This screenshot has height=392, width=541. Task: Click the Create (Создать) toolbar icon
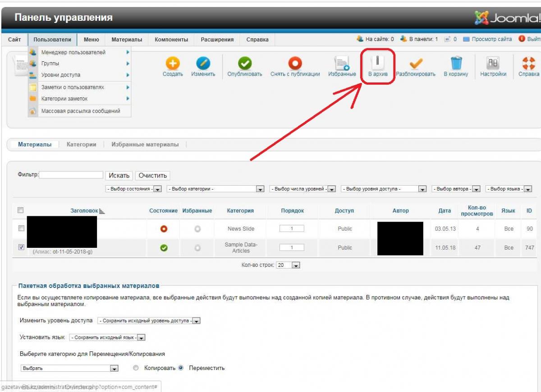(173, 64)
